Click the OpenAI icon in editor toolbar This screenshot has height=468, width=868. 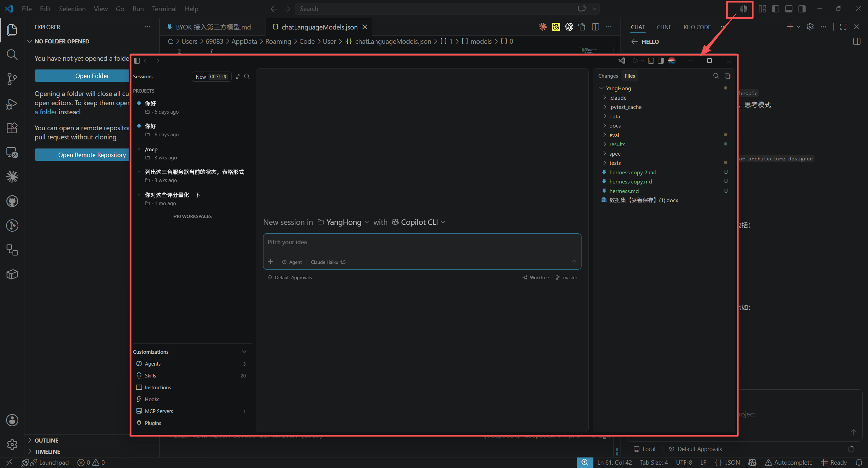point(569,27)
